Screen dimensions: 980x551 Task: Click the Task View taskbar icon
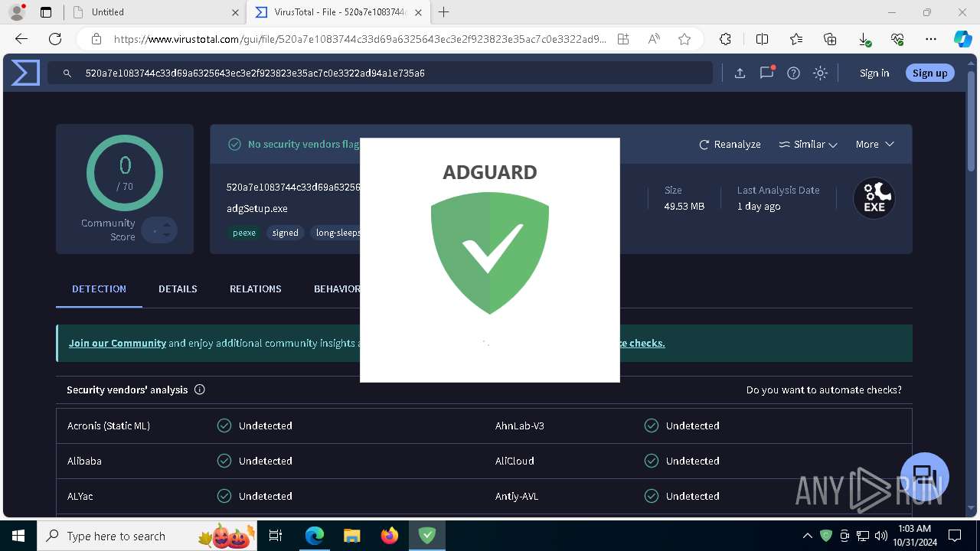276,536
